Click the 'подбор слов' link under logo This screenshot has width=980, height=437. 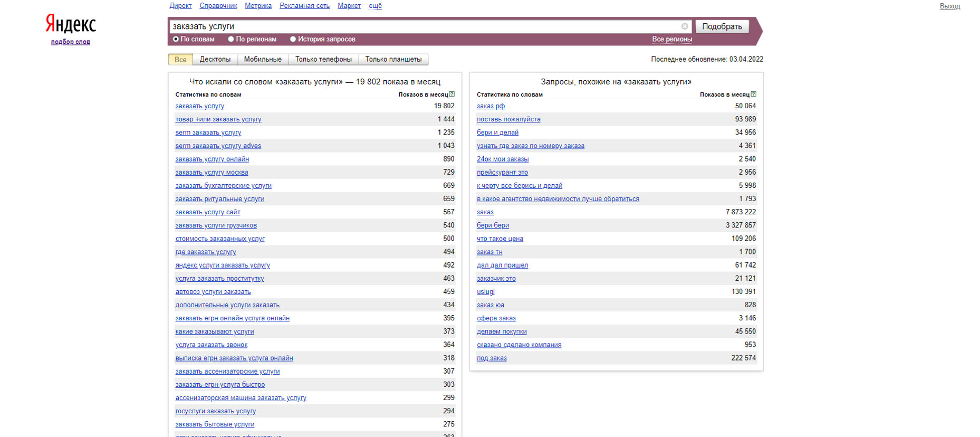click(71, 42)
